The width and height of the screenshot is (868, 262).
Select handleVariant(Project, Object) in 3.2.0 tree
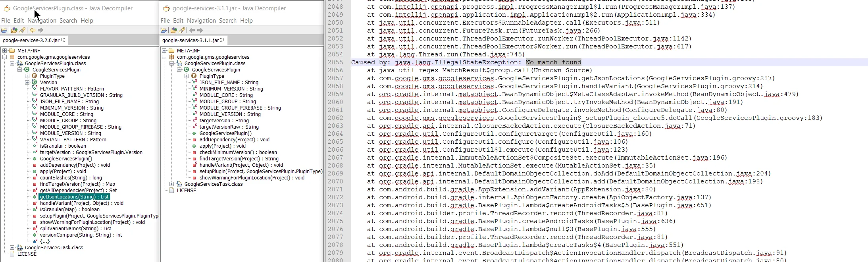(82, 203)
